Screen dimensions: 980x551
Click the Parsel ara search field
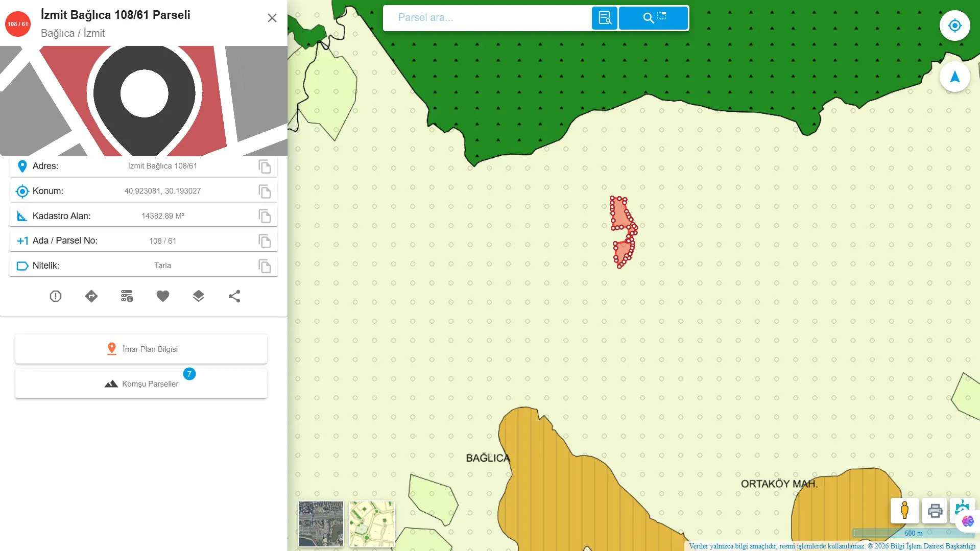point(488,18)
